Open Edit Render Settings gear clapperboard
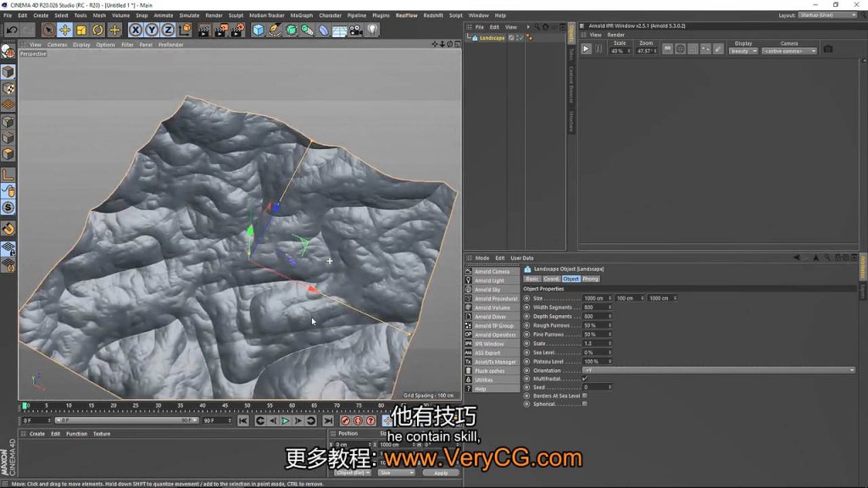The image size is (868, 488). coord(237,30)
